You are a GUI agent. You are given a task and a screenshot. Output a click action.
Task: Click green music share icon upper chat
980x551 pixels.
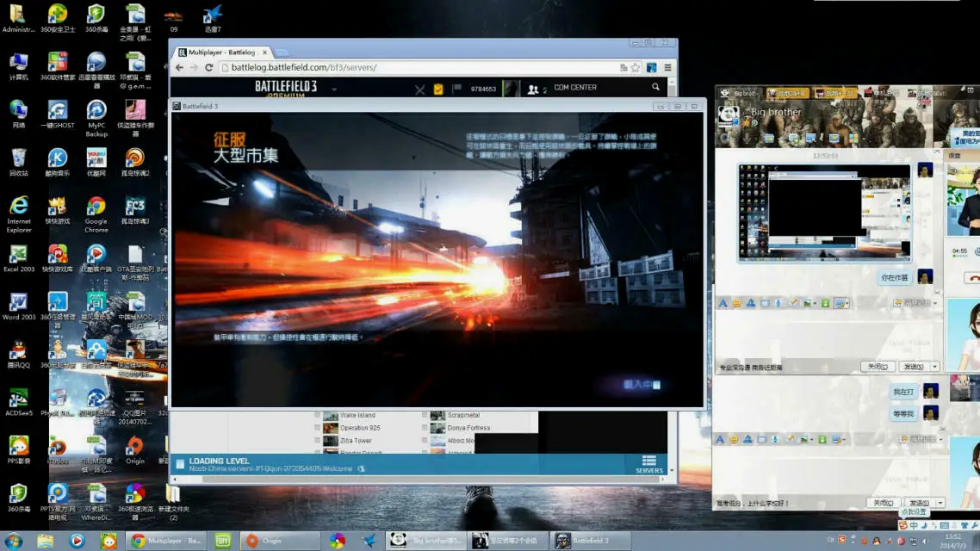tap(825, 303)
